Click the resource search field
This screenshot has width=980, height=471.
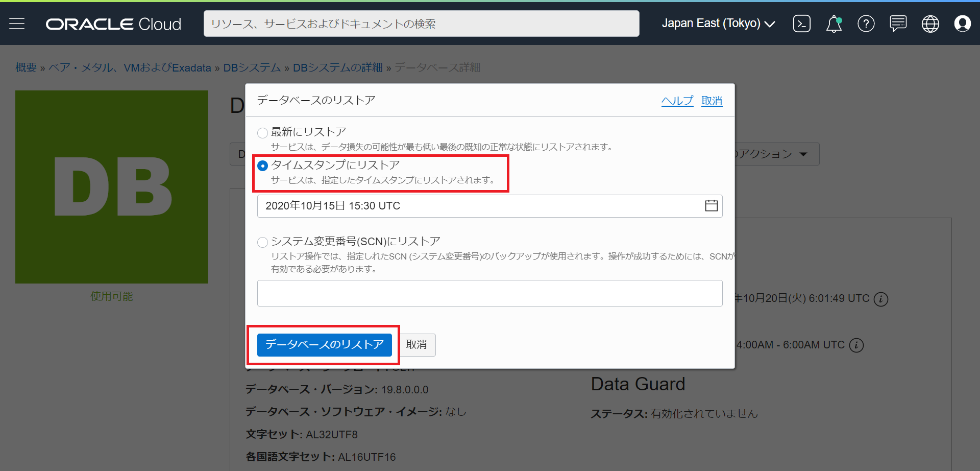(x=421, y=23)
